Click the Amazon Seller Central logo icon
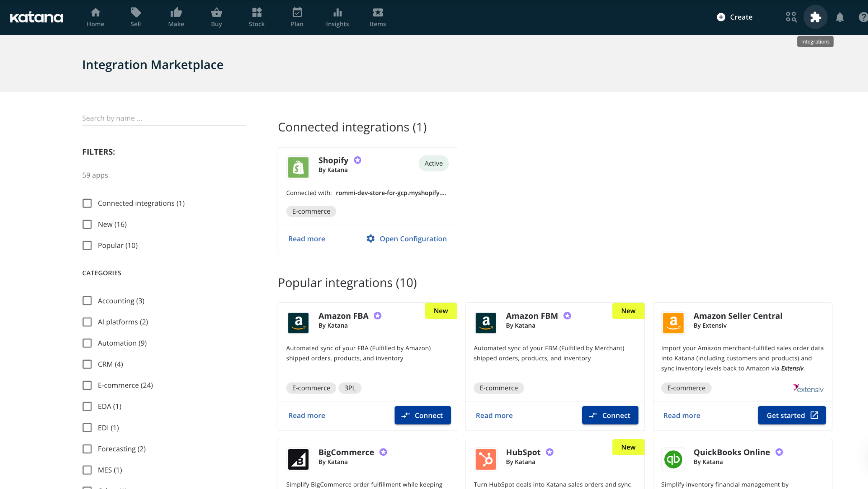868x489 pixels. (673, 323)
